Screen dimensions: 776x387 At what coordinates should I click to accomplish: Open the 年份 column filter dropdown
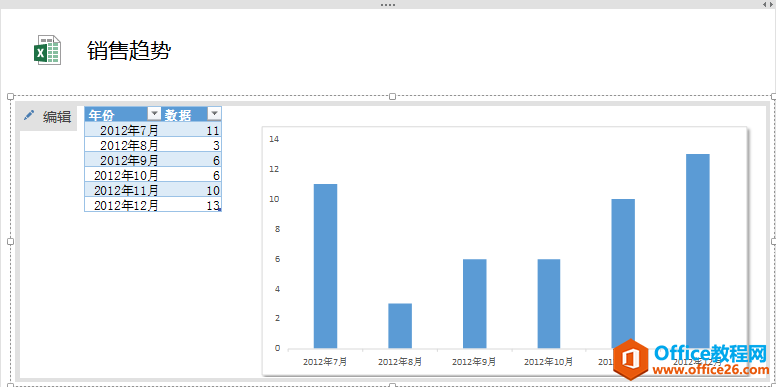[154, 114]
